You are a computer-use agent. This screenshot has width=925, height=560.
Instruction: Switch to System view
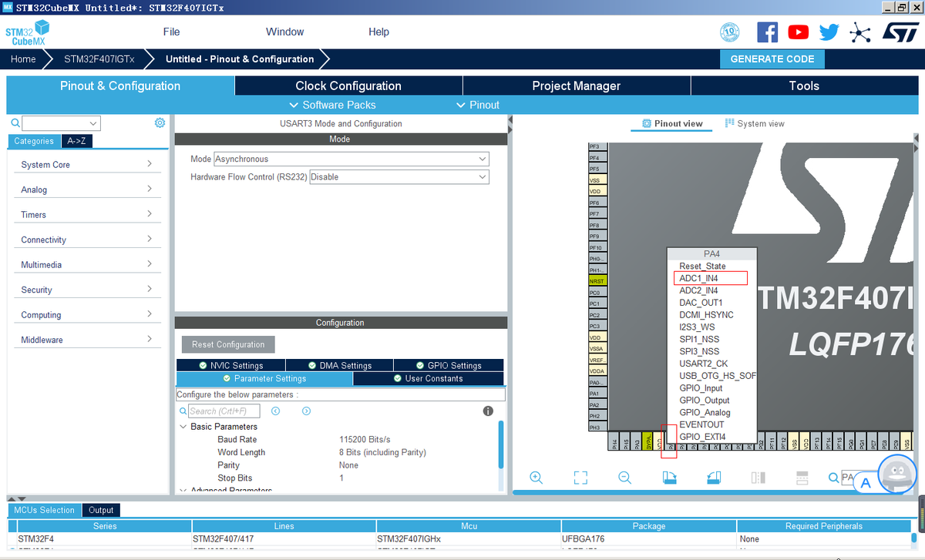tap(755, 123)
